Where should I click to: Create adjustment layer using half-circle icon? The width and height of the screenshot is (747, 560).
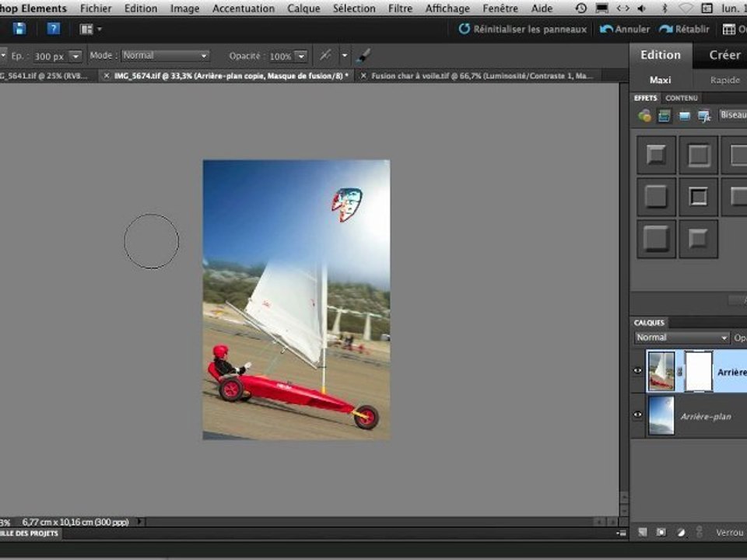tap(680, 533)
